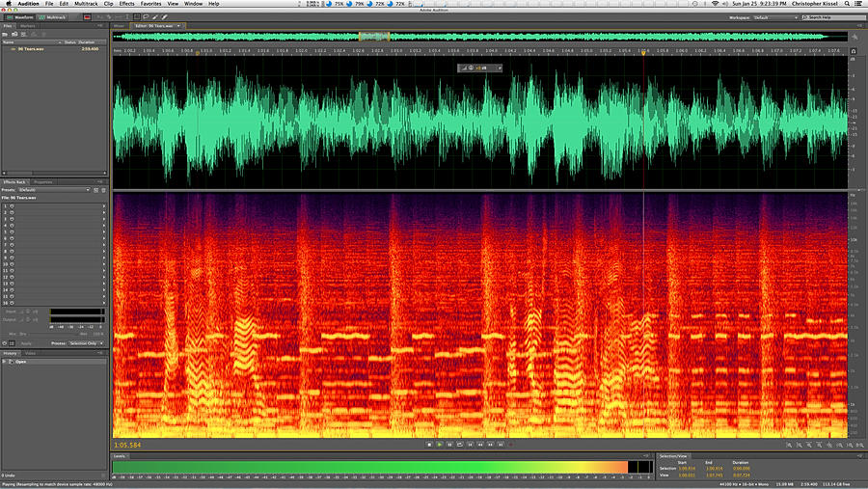Open the Multitrack menu
Image resolution: width=868 pixels, height=489 pixels.
86,3
